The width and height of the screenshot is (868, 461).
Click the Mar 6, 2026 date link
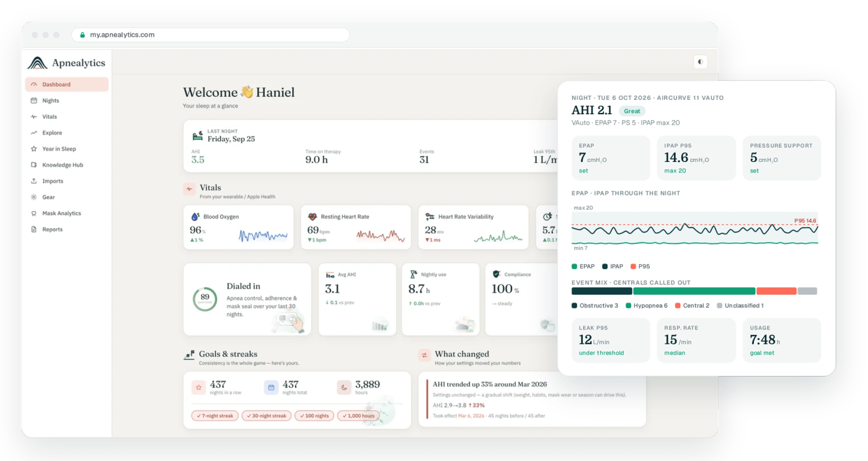click(x=474, y=416)
